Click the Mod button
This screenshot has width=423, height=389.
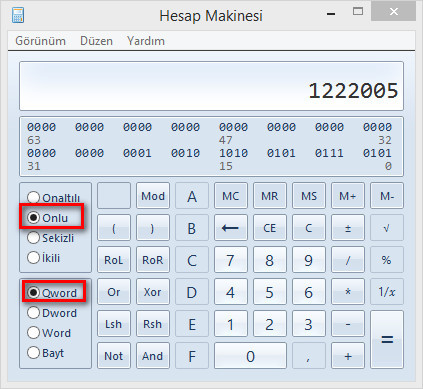point(153,196)
